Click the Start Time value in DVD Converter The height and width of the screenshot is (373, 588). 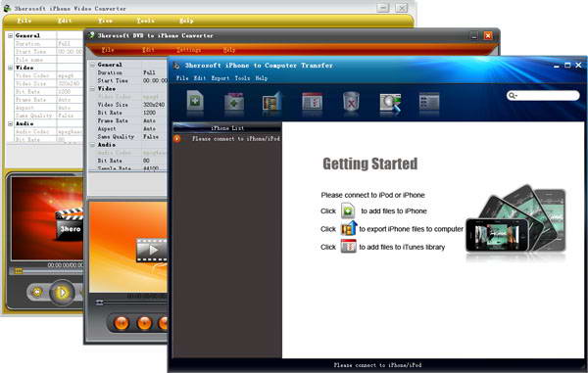155,80
